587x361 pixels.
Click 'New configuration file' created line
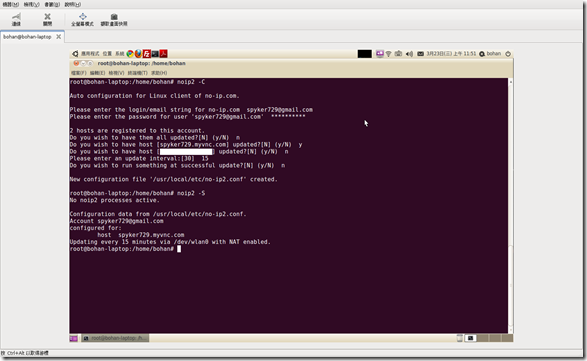[173, 179]
